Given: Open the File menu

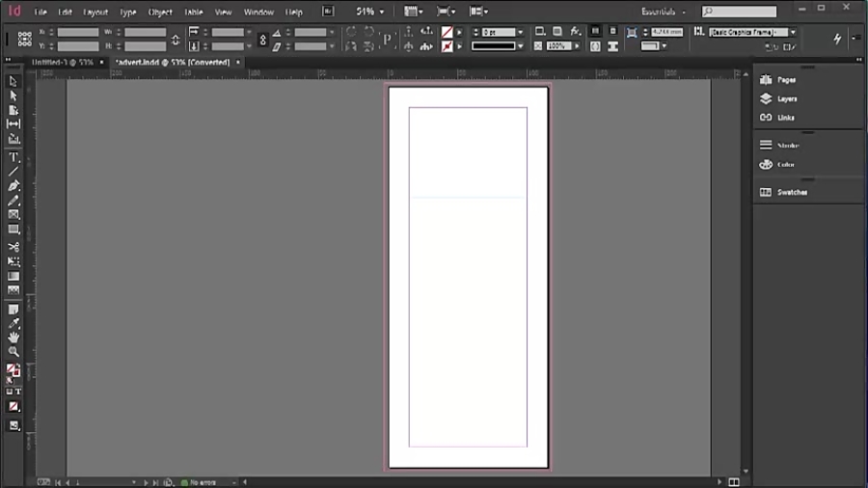Looking at the screenshot, I should (x=41, y=12).
